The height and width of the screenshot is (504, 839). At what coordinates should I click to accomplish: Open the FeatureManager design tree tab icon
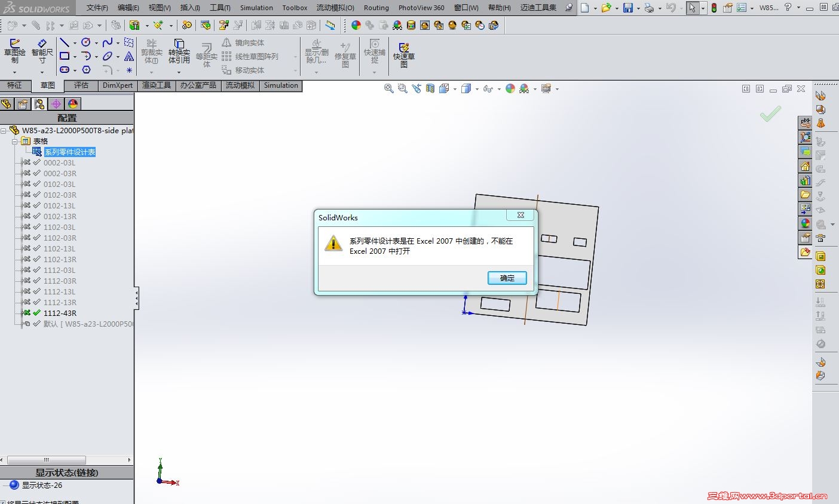coord(7,104)
